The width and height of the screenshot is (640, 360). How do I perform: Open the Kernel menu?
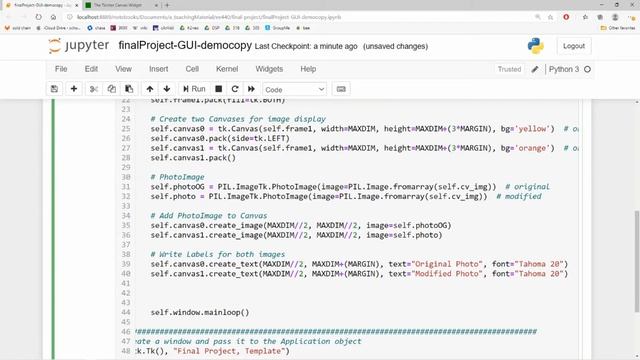227,69
